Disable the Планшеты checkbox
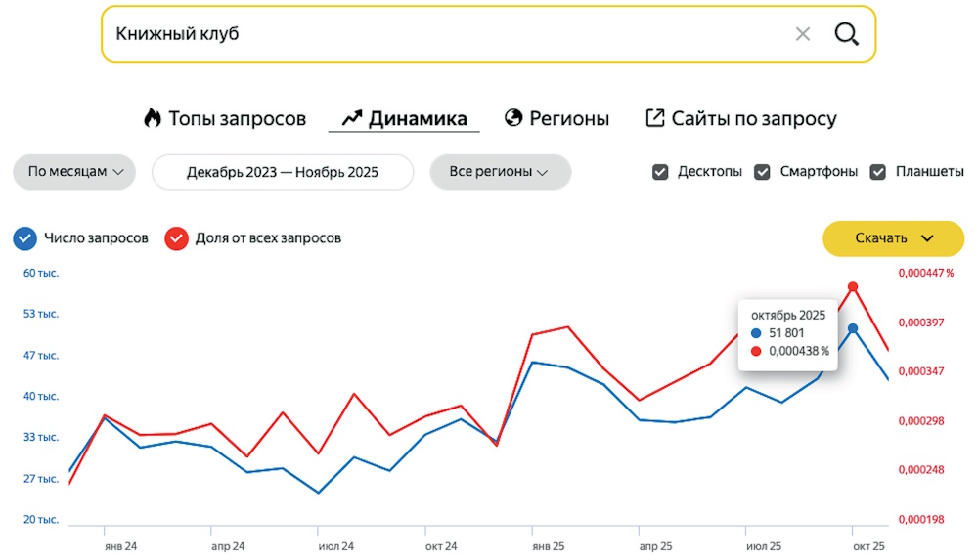Image resolution: width=978 pixels, height=560 pixels. point(878,172)
